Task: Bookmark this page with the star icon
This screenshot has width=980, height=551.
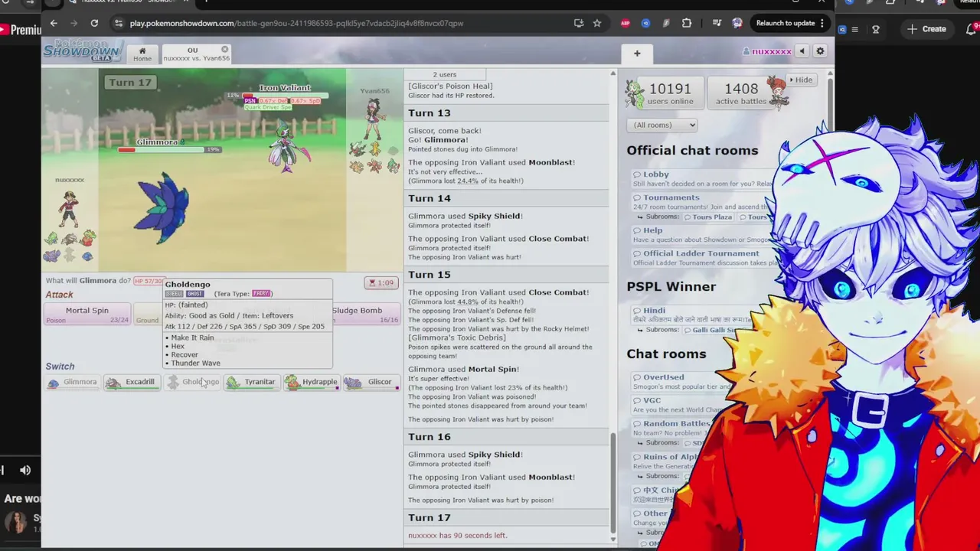Action: [x=597, y=23]
